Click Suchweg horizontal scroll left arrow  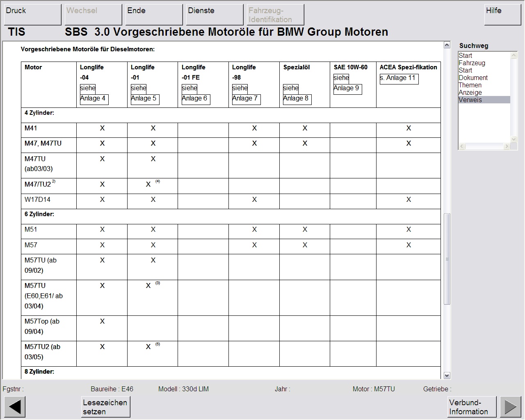[x=462, y=146]
